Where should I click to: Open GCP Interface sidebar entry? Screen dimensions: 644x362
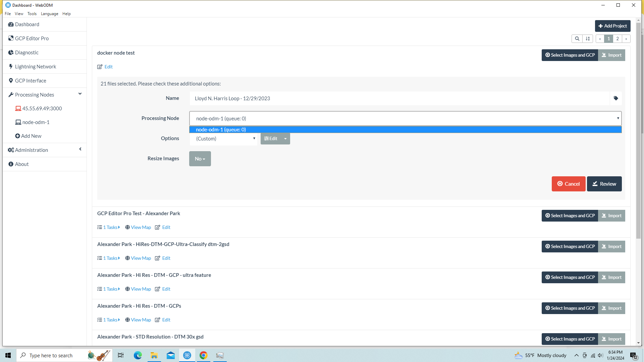pyautogui.click(x=31, y=81)
